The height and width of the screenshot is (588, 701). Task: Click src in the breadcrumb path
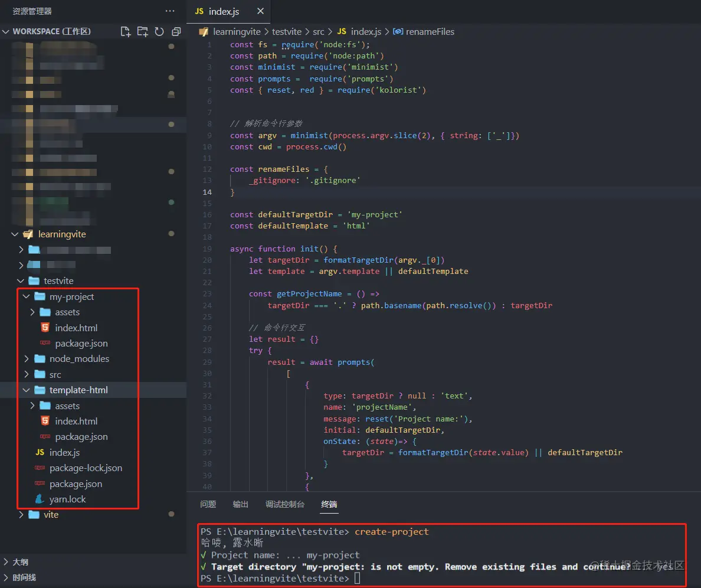point(318,32)
